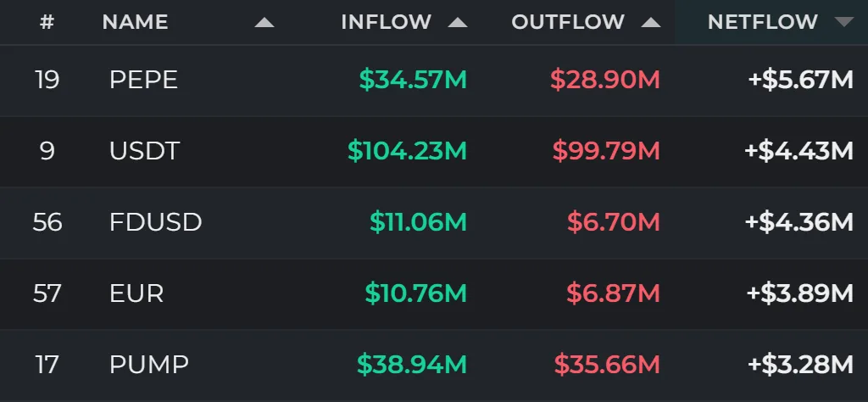
Task: Select rank number 56
Action: [47, 222]
